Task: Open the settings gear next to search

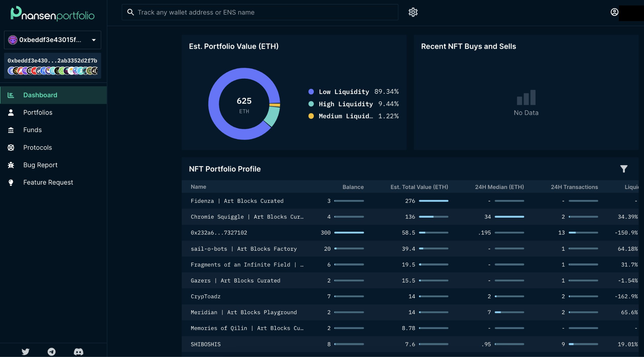Action: [413, 12]
